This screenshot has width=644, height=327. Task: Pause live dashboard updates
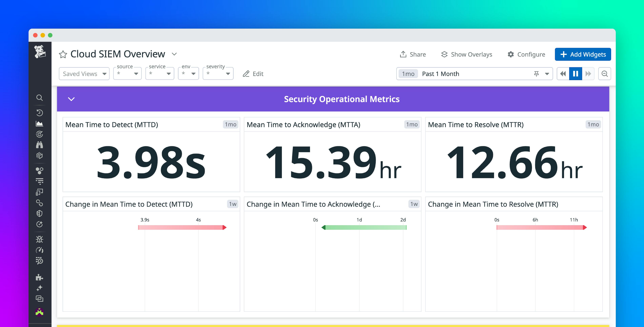[576, 74]
